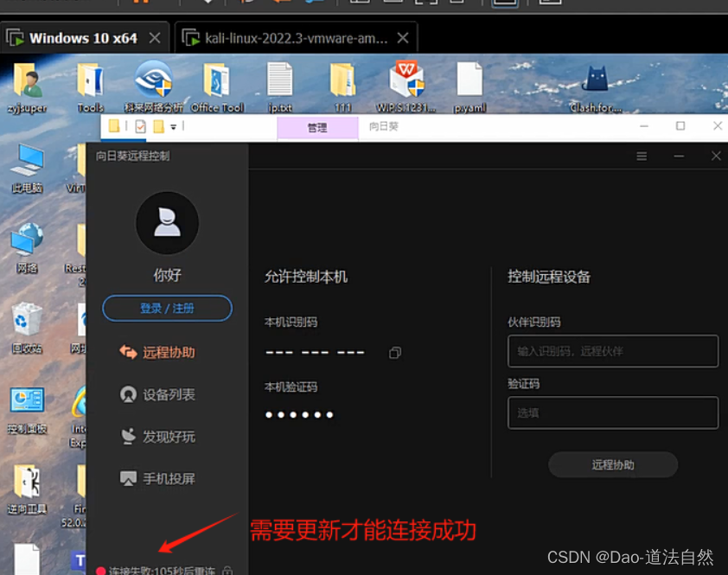
Task: Click the 你好 greeting text
Action: 167,276
